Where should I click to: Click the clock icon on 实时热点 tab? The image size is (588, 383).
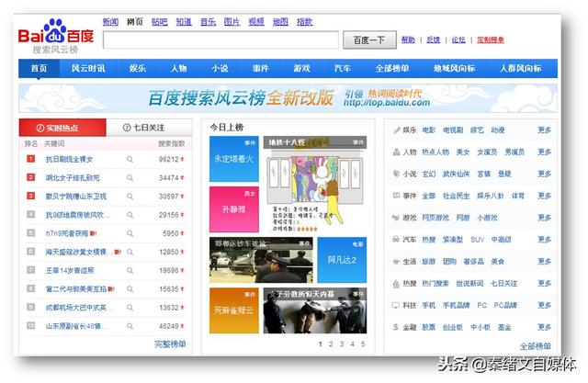[40, 129]
